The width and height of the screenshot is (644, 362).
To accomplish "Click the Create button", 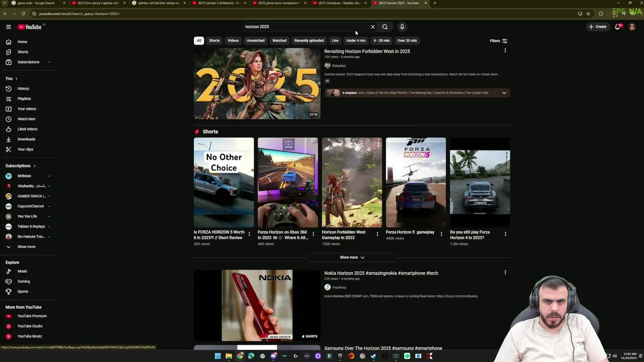I will click(x=598, y=27).
